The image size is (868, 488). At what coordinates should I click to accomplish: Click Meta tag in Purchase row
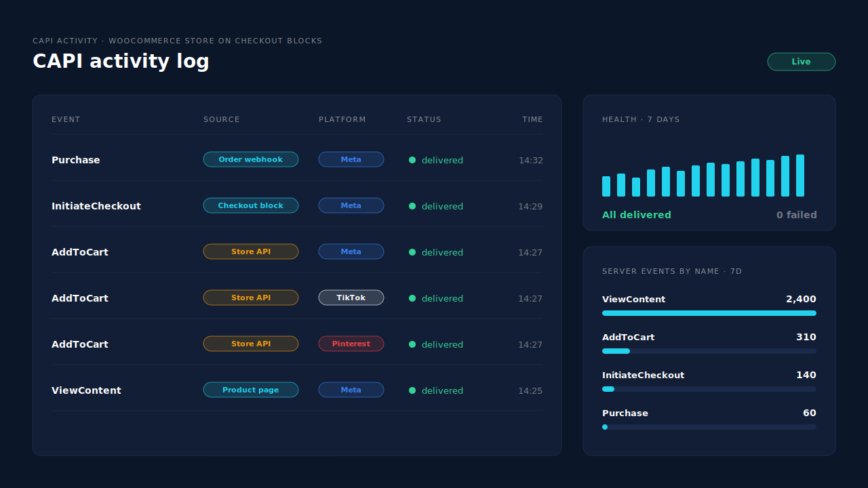351,159
